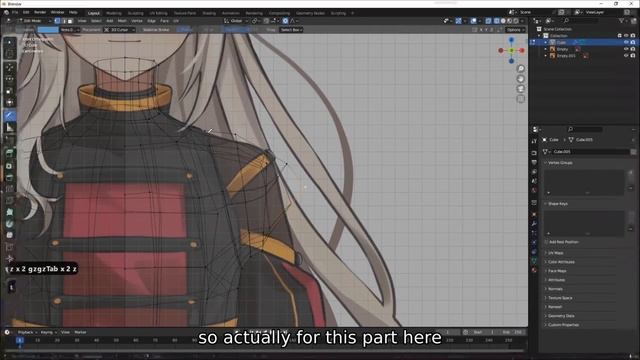Viewport: 640px width, 360px height.
Task: Toggle X-ray display in viewport header
Action: pyautogui.click(x=489, y=21)
